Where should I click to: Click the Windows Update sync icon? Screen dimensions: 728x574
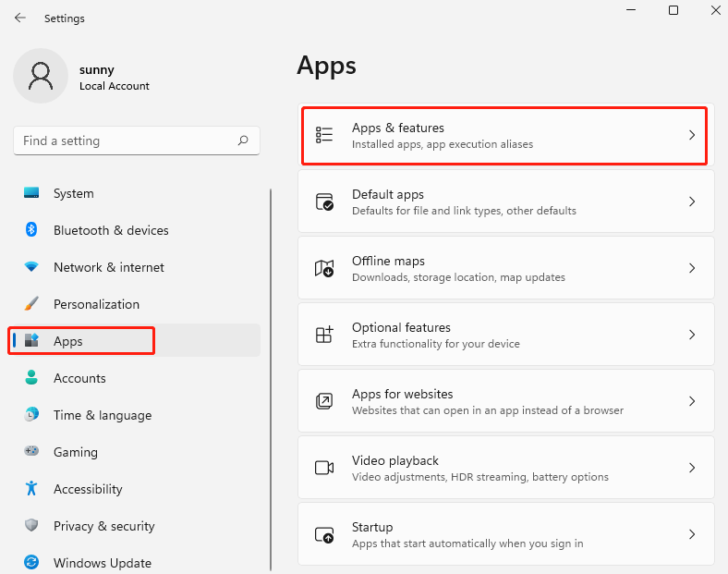[31, 562]
